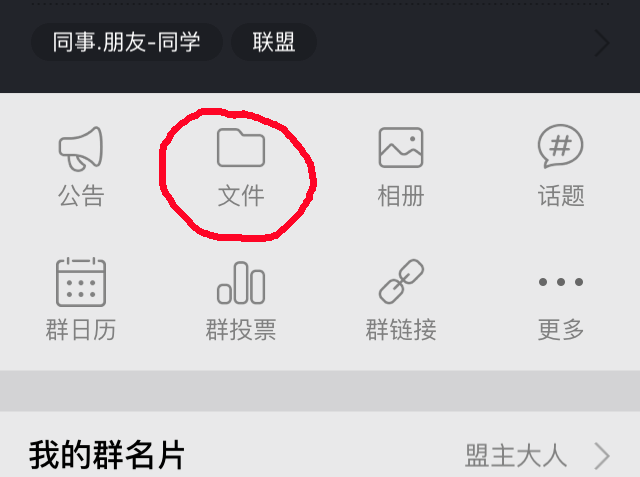Image resolution: width=640 pixels, height=477 pixels.
Task: Click the 盟主大人 nickname text
Action: [516, 456]
